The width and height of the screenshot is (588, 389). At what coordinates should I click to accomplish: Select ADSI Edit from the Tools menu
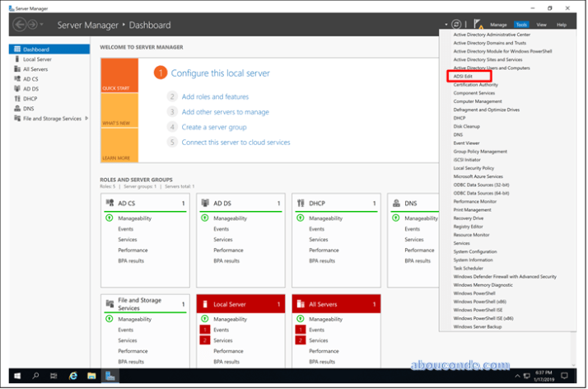click(x=464, y=76)
